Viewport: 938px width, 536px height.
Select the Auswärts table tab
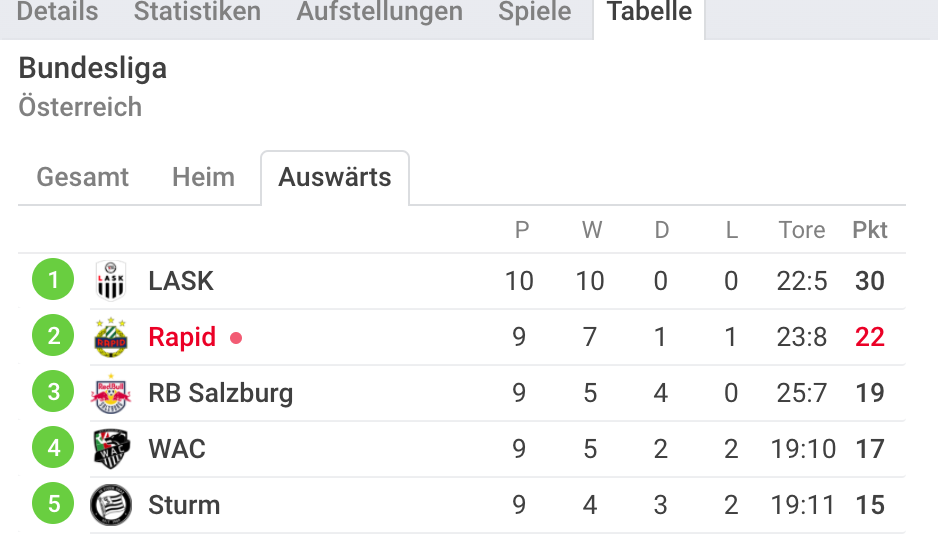[x=335, y=178]
